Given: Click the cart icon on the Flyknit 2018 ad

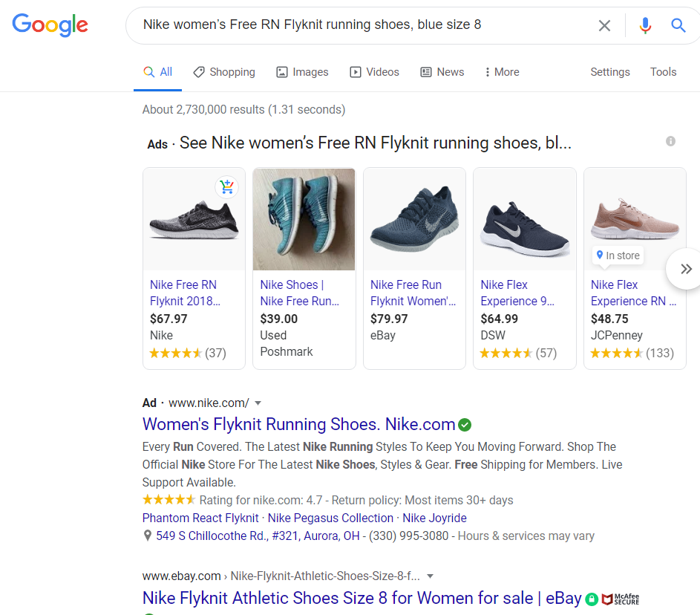Looking at the screenshot, I should click(227, 186).
